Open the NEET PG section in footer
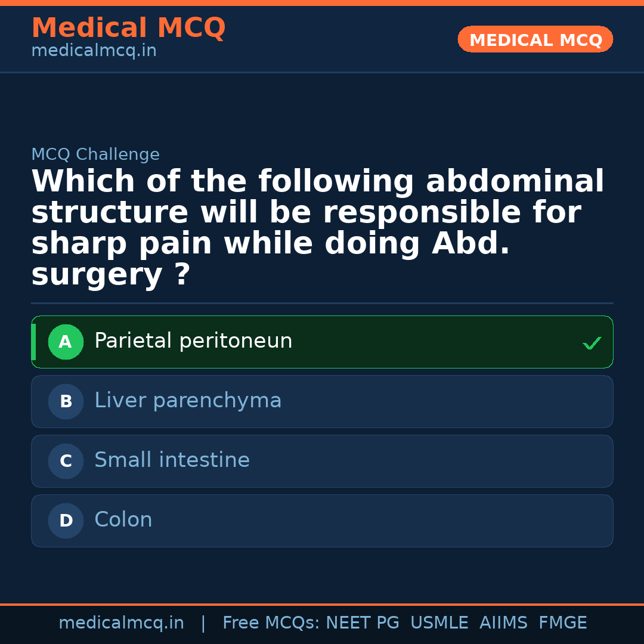The width and height of the screenshot is (644, 644). pyautogui.click(x=362, y=623)
